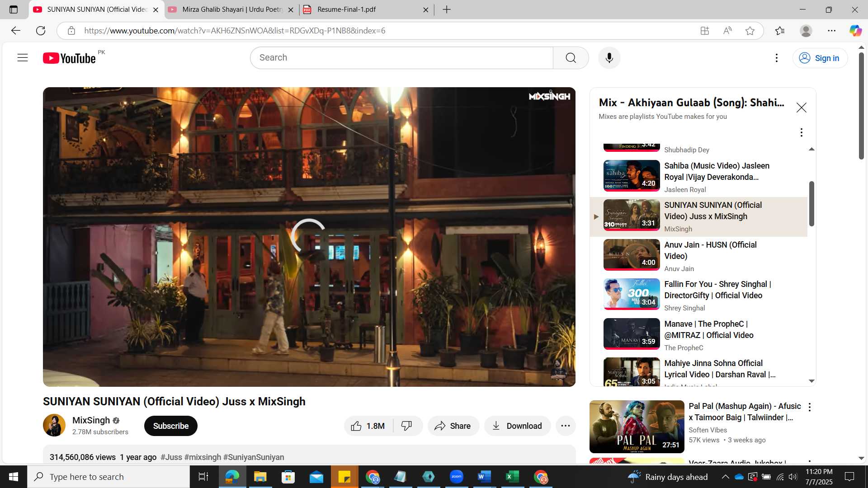Switch to Mirza Ghalib Shayari tab
The width and height of the screenshot is (868, 488).
pyautogui.click(x=231, y=9)
